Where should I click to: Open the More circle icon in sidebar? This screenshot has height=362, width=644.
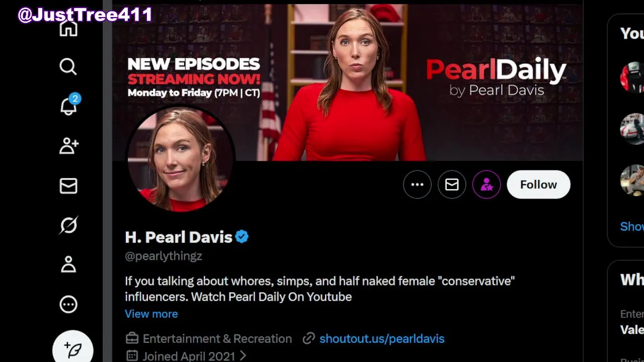(x=68, y=304)
